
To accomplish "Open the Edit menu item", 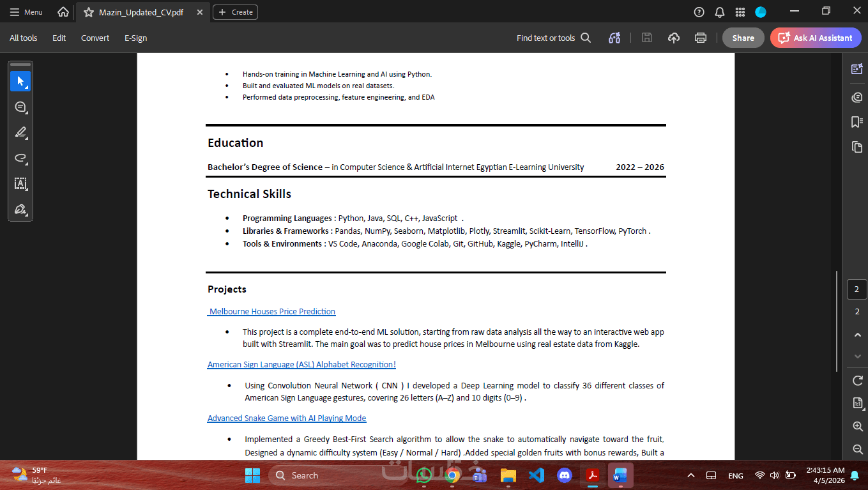I will pos(59,38).
